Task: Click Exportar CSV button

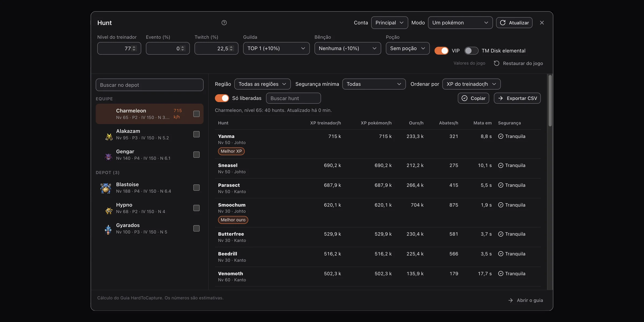Action: 517,98
